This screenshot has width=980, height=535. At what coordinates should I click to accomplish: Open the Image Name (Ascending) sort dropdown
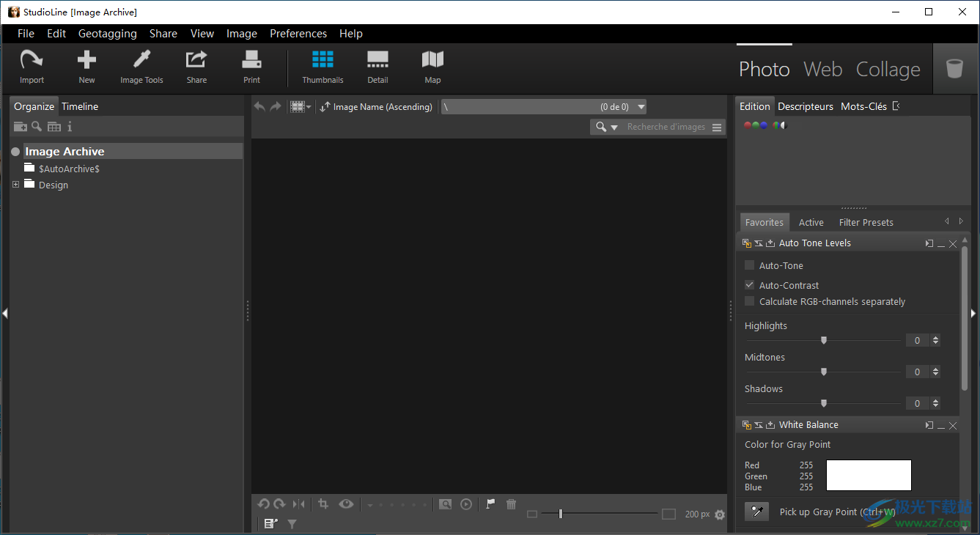pos(376,106)
